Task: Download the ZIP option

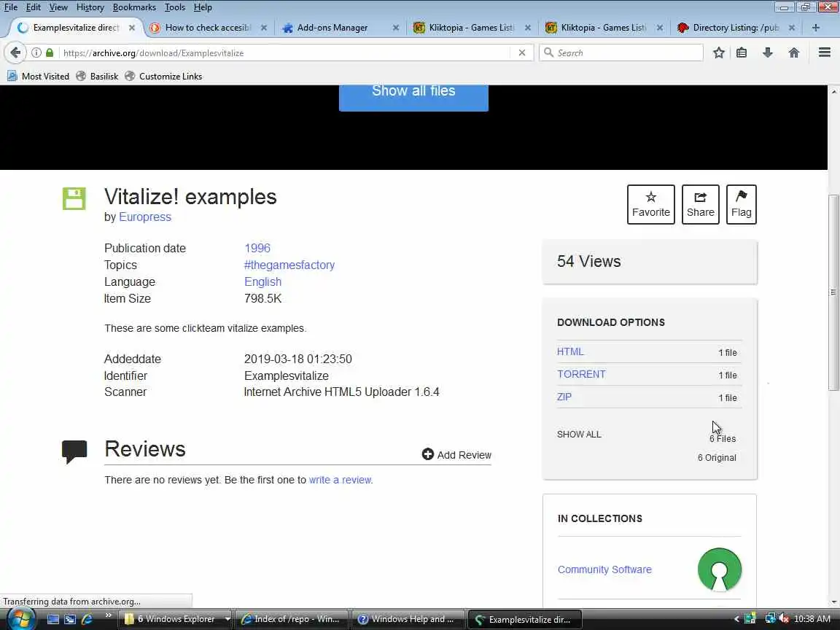Action: pyautogui.click(x=564, y=397)
